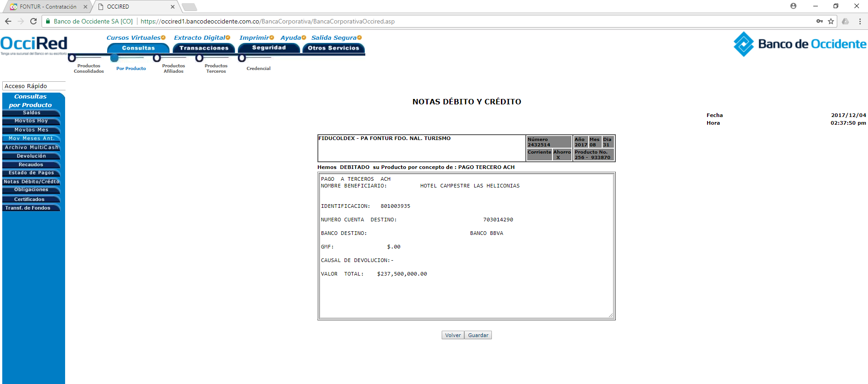Screen dimensions: 868x384
Task: Select Productos Terceros step circle
Action: pos(199,58)
